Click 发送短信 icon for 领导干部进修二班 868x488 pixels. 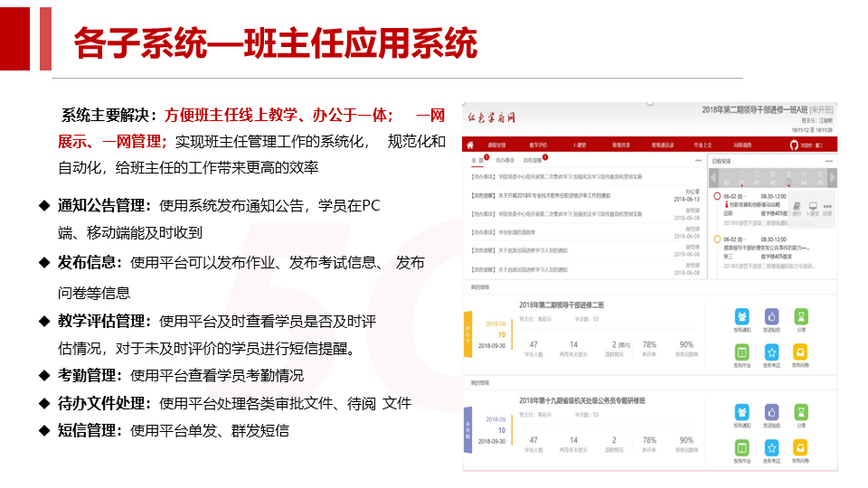771,317
